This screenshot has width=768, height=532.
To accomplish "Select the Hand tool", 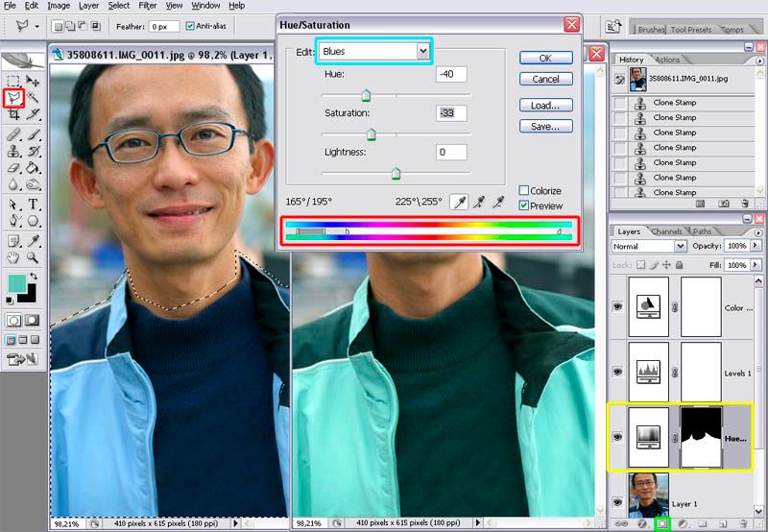I will (13, 257).
